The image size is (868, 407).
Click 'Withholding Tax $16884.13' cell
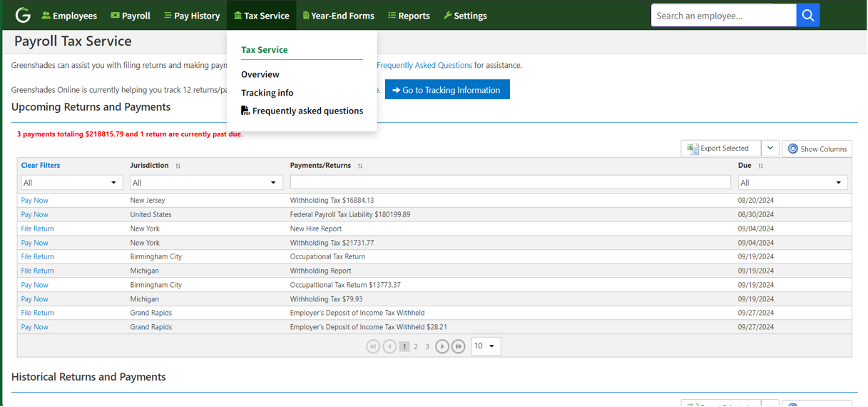[x=332, y=201]
